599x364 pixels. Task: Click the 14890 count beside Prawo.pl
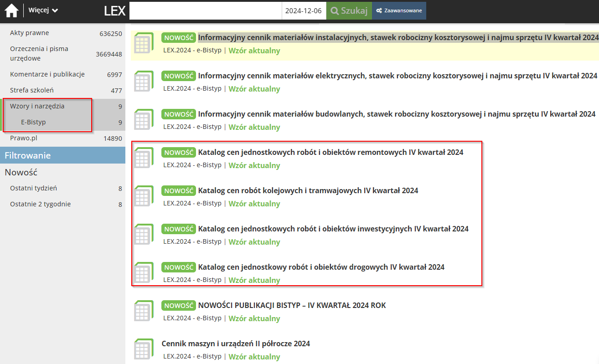tap(113, 138)
